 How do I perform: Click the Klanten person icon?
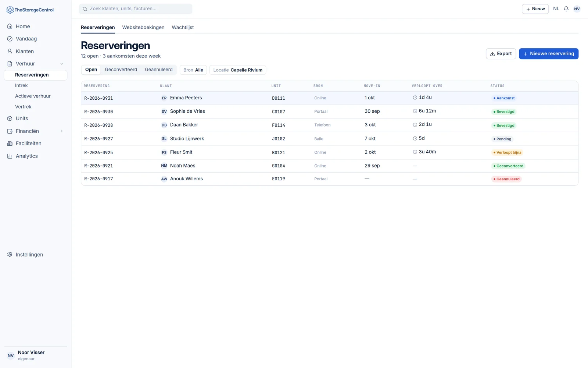click(10, 51)
